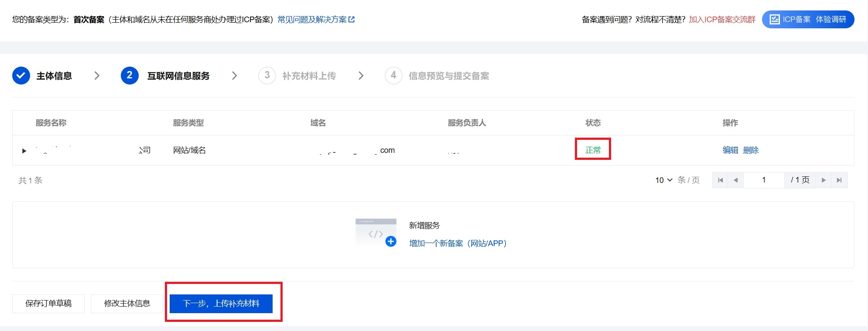Click 修改主体信息 button
The image size is (868, 331).
point(127,304)
